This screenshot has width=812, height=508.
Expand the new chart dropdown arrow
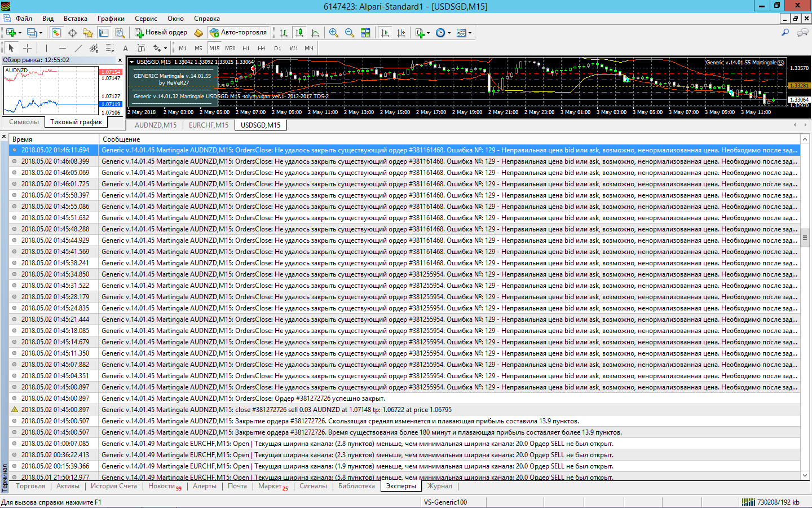pyautogui.click(x=20, y=33)
